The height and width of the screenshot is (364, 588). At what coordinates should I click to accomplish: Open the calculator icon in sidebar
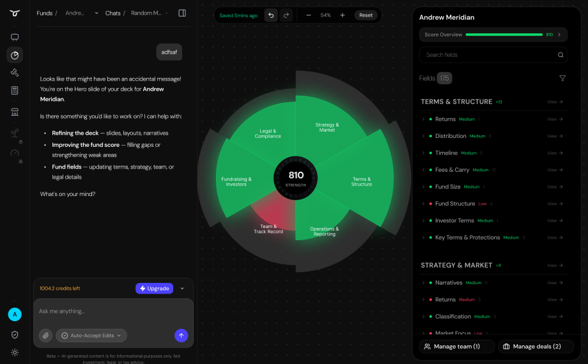click(15, 90)
